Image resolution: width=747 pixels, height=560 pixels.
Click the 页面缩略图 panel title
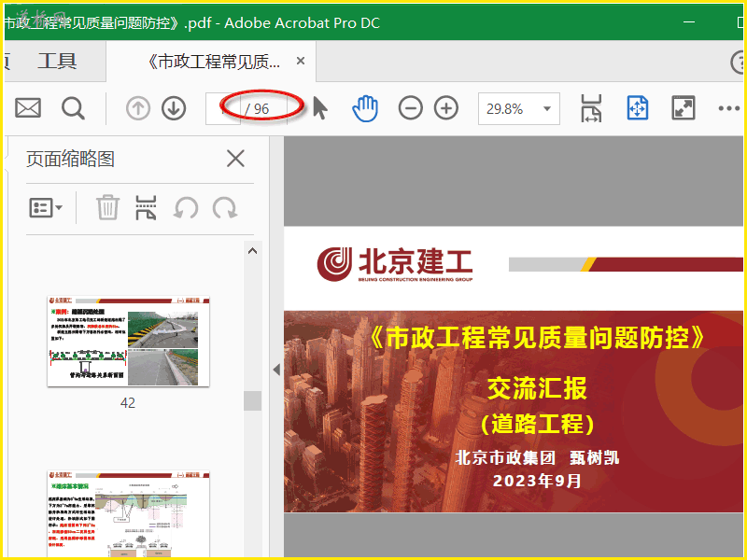(71, 159)
